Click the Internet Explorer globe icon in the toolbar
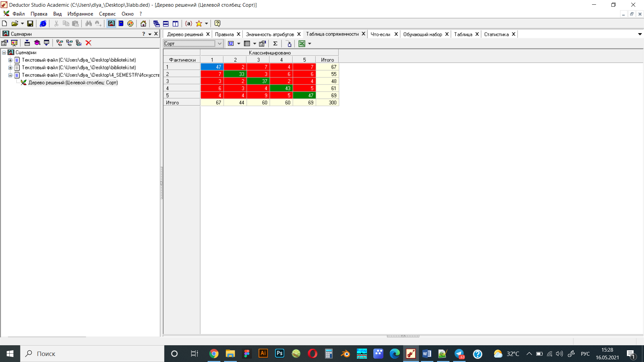644x362 pixels. click(43, 23)
